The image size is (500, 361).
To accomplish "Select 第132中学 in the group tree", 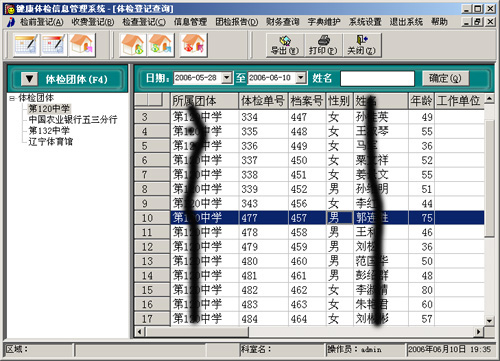I will pyautogui.click(x=49, y=130).
